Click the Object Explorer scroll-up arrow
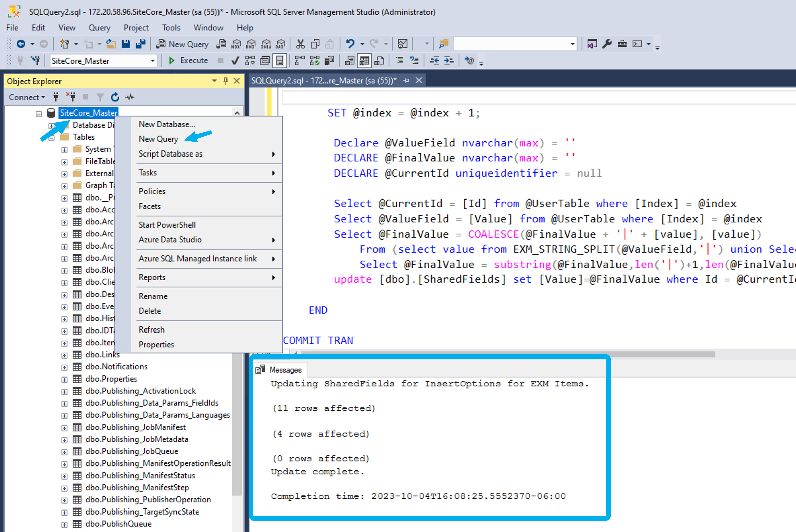The width and height of the screenshot is (796, 532). (x=237, y=113)
